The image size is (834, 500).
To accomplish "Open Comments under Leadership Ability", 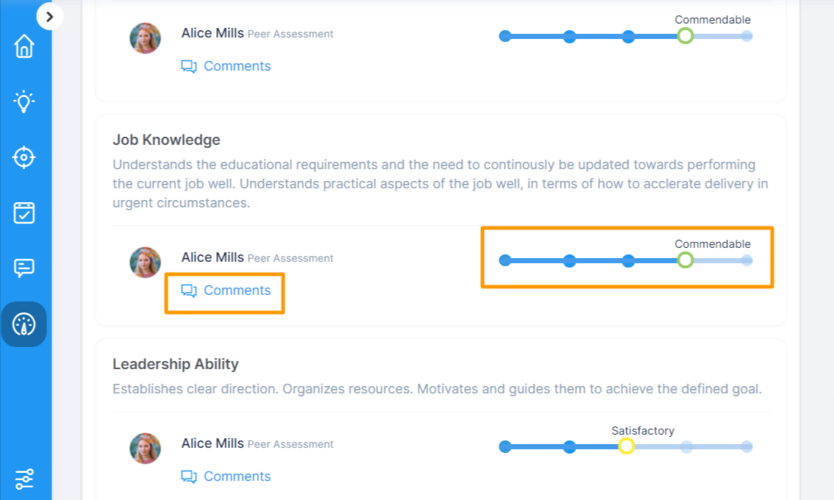I will [x=226, y=477].
